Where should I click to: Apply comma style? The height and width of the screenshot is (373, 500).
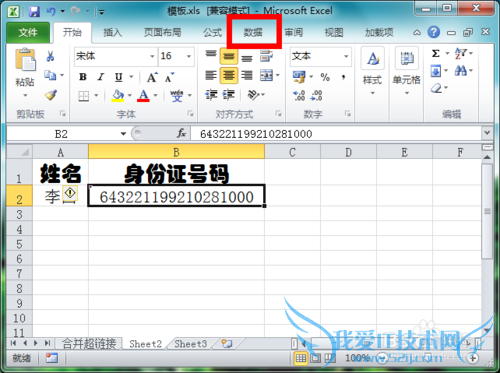tap(343, 77)
